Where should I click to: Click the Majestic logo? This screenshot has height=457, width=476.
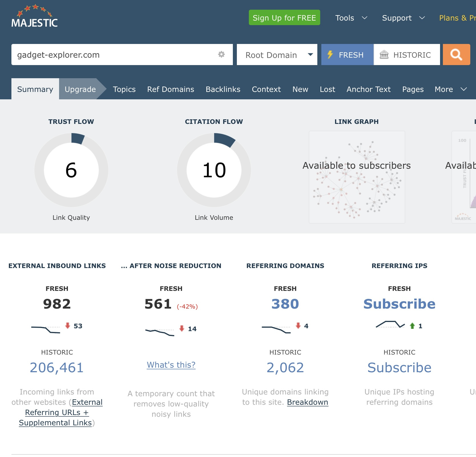(35, 16)
